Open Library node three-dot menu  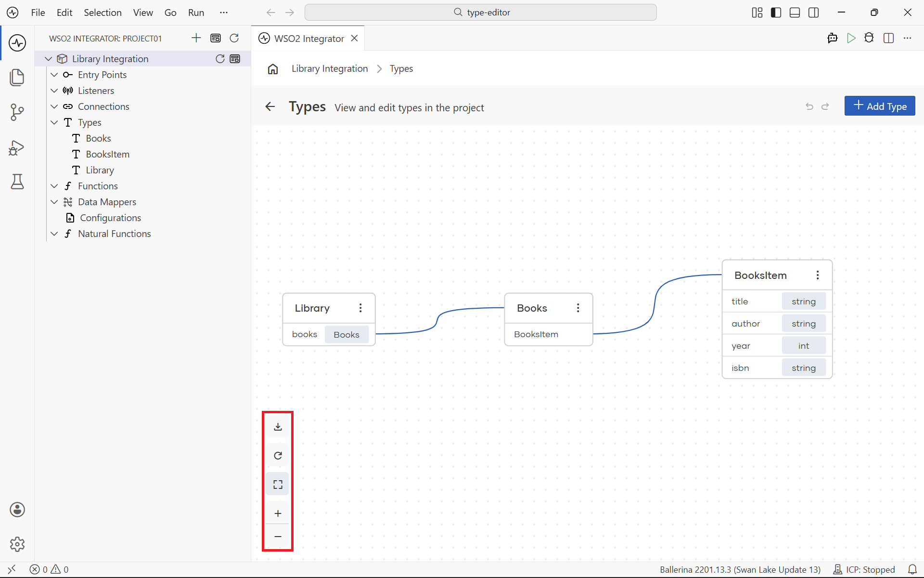pyautogui.click(x=360, y=308)
